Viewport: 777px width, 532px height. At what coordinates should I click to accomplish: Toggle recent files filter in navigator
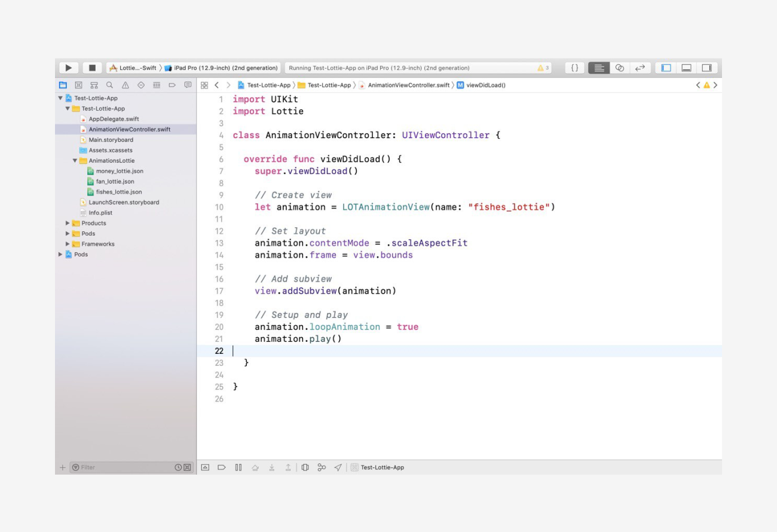(x=178, y=467)
